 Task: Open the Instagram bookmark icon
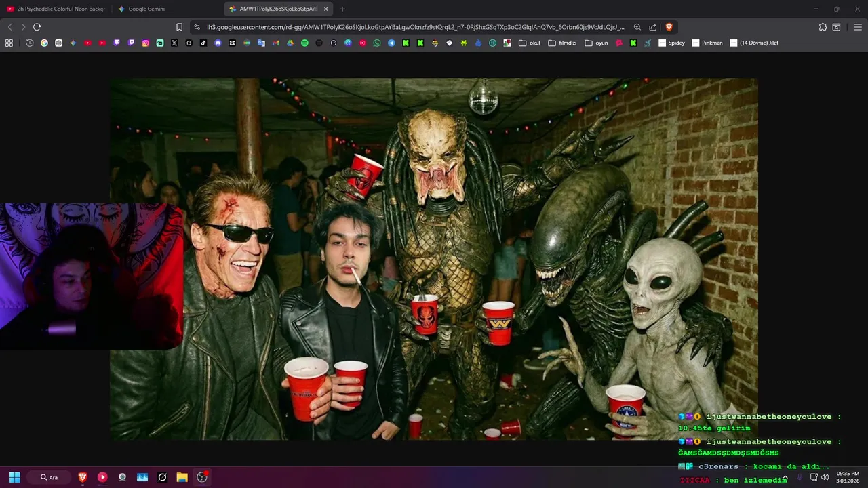click(x=145, y=43)
